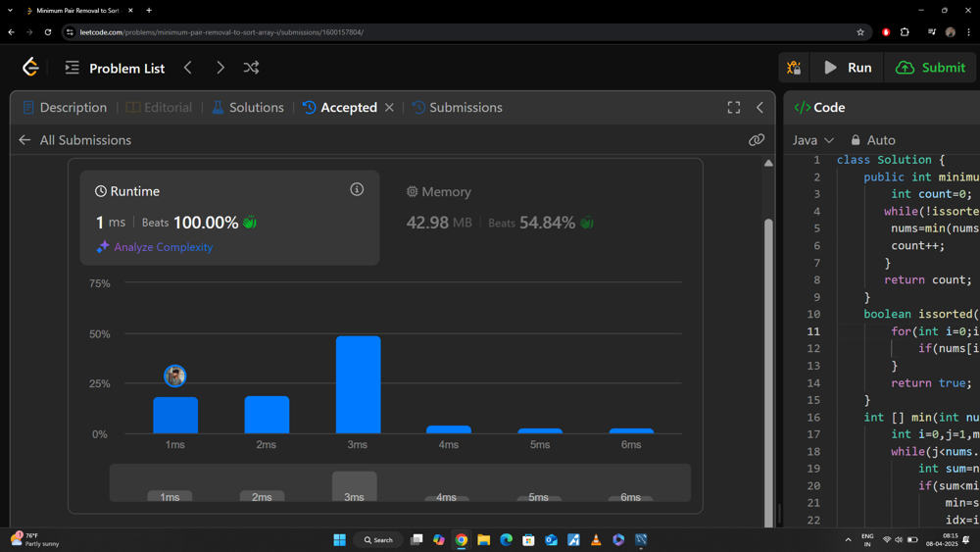Open Microsoft Edge from the taskbar
The width and height of the screenshot is (980, 552).
coord(507,539)
